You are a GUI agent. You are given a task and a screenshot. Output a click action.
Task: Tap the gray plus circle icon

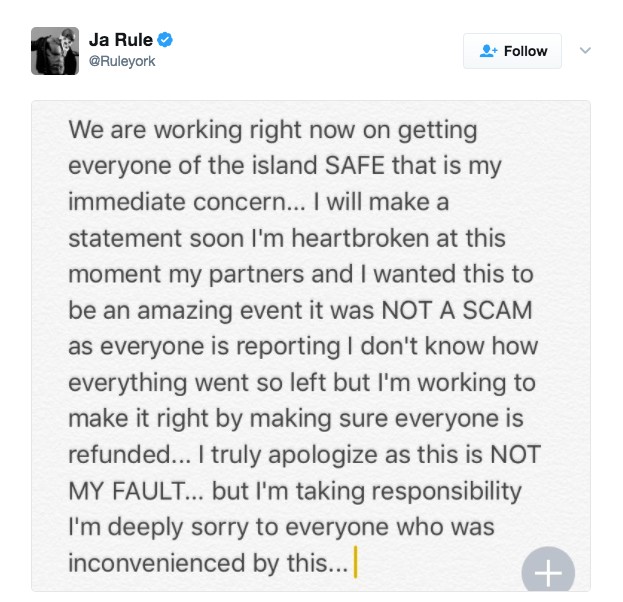(x=548, y=569)
